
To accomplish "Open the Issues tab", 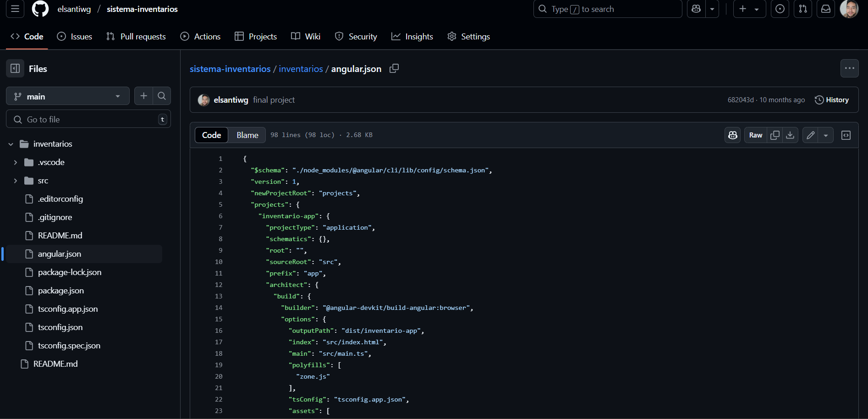I will pyautogui.click(x=74, y=37).
